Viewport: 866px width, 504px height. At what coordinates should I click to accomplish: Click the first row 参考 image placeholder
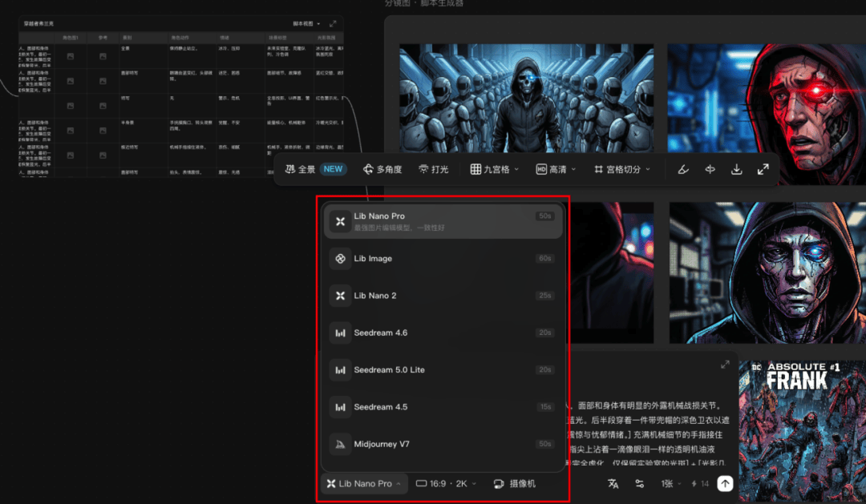point(103,56)
